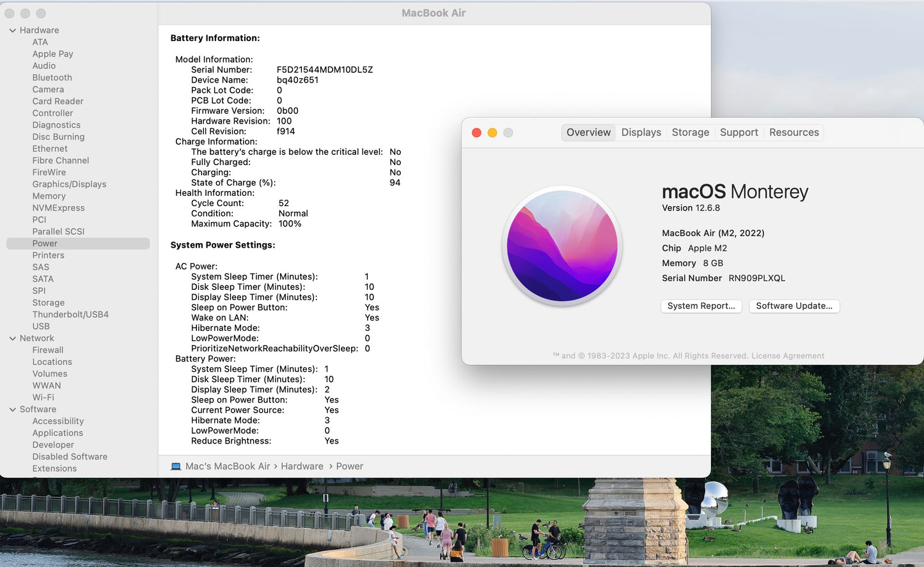Click the battery serial number F5D21544MDM10DL5Z
The image size is (924, 567).
325,70
